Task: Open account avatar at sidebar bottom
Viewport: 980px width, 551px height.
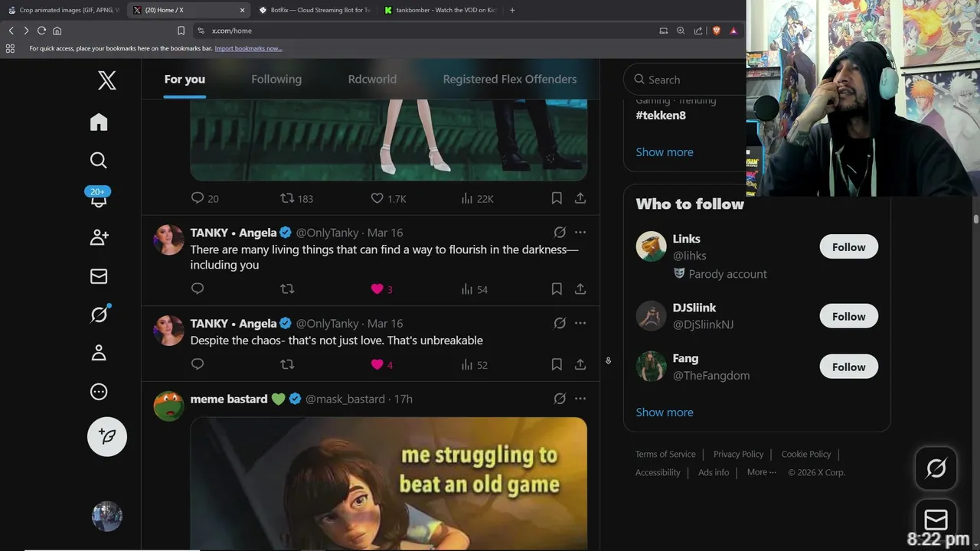Action: [x=107, y=517]
